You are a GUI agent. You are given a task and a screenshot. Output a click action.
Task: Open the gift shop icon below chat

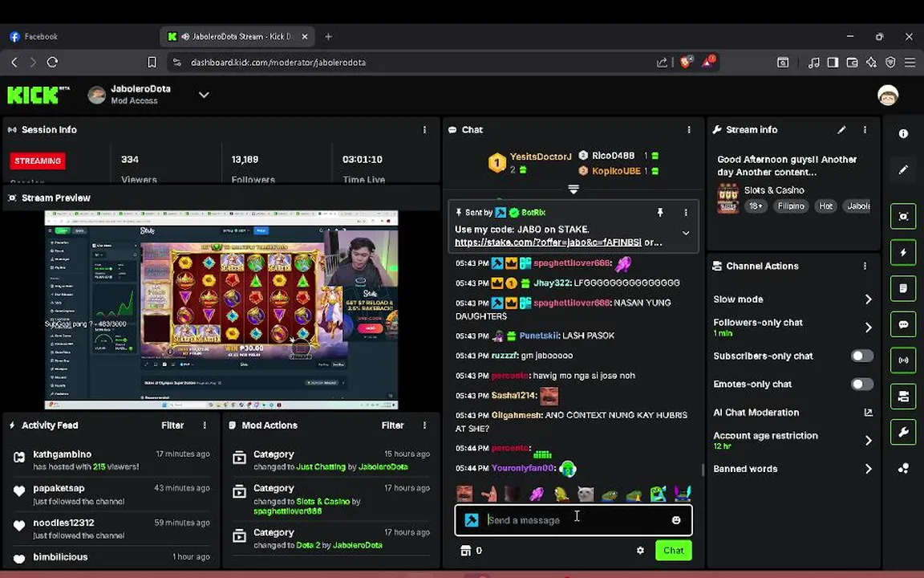465,550
